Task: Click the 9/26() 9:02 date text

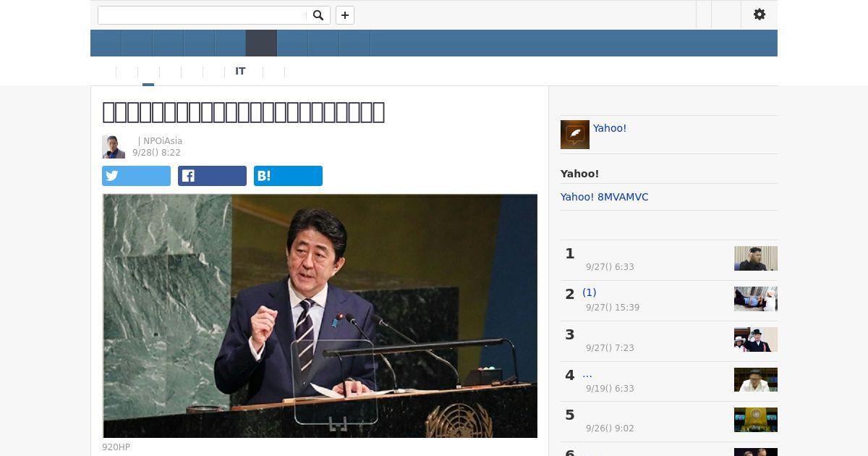Action: (610, 428)
